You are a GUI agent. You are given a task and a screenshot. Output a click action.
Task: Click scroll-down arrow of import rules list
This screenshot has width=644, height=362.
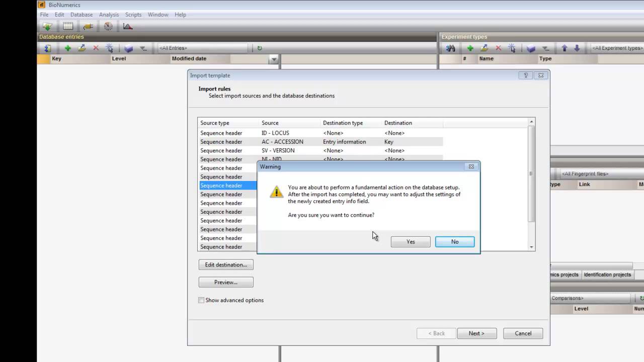531,247
